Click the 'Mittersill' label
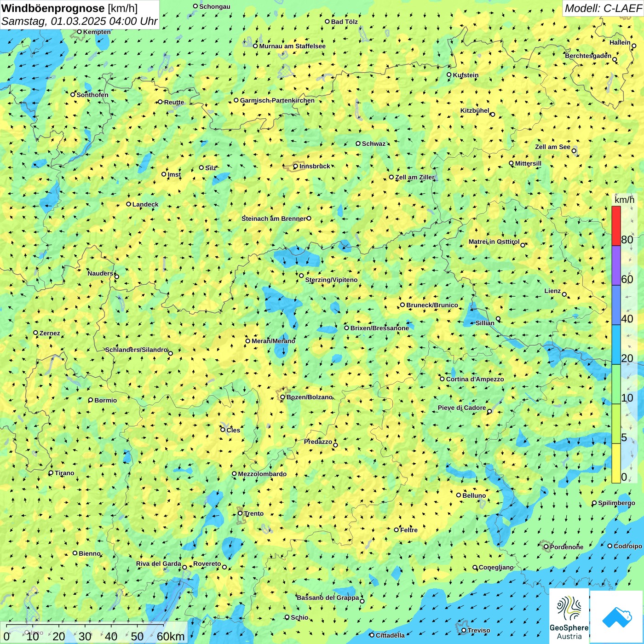Viewport: 644px width, 644px height. pyautogui.click(x=528, y=163)
